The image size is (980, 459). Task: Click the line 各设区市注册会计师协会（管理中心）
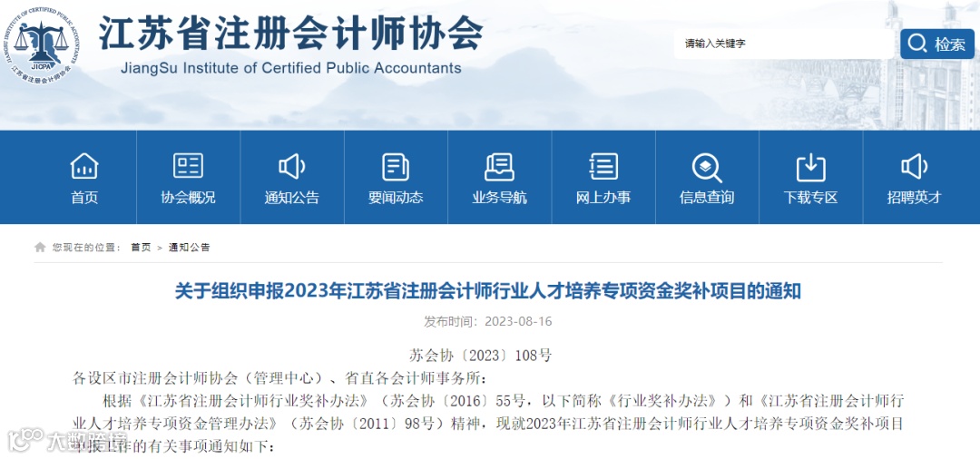[279, 378]
